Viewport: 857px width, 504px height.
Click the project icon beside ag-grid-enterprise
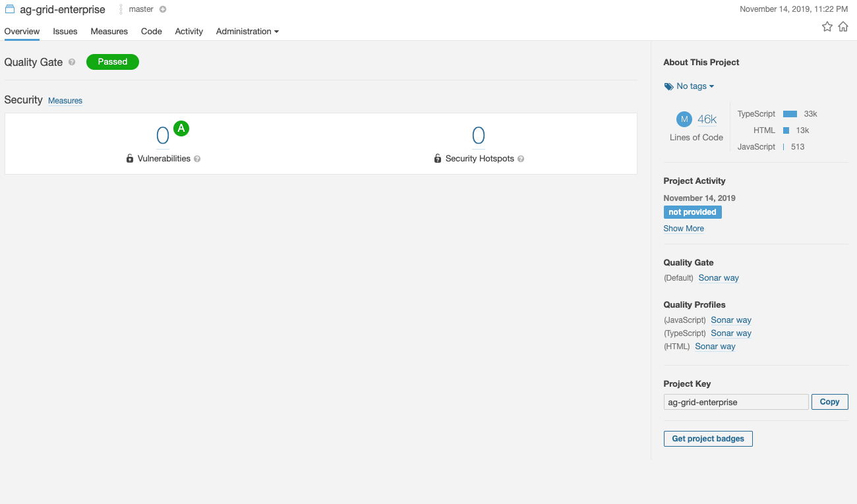tap(10, 9)
